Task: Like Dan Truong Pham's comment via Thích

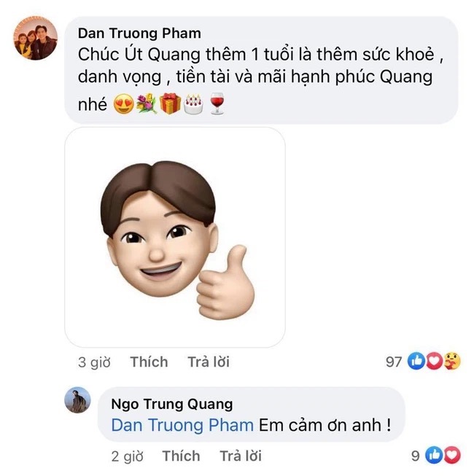Action: (149, 362)
